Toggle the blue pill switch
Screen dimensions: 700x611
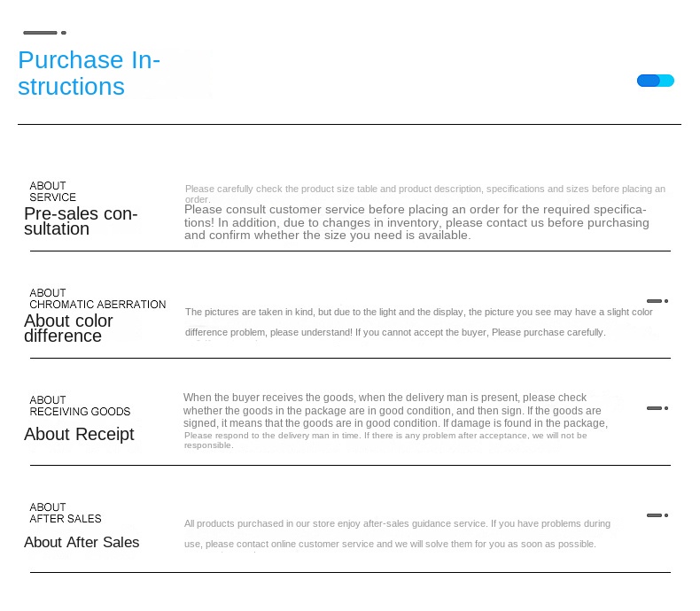(656, 81)
